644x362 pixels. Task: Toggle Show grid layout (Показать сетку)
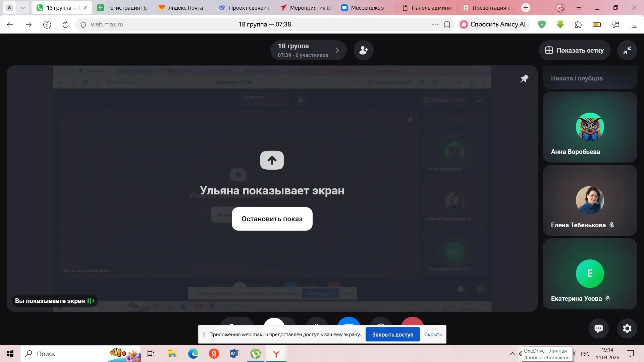[575, 50]
